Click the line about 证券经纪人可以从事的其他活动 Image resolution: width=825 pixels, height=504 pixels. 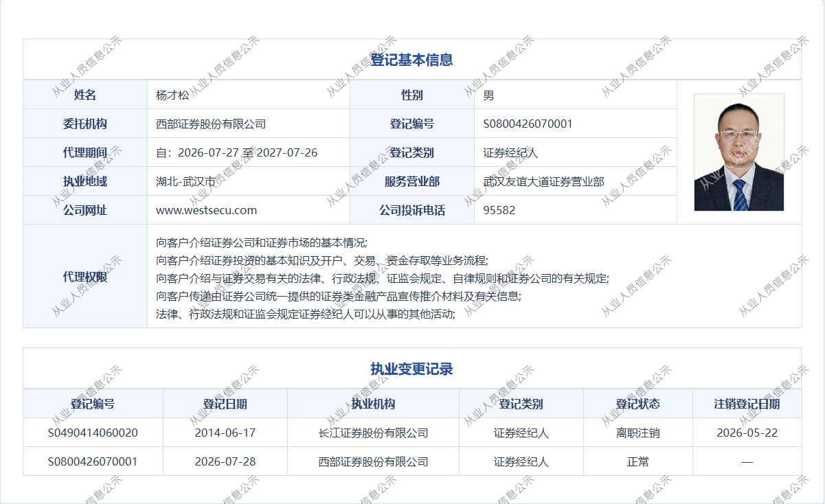[x=306, y=314]
